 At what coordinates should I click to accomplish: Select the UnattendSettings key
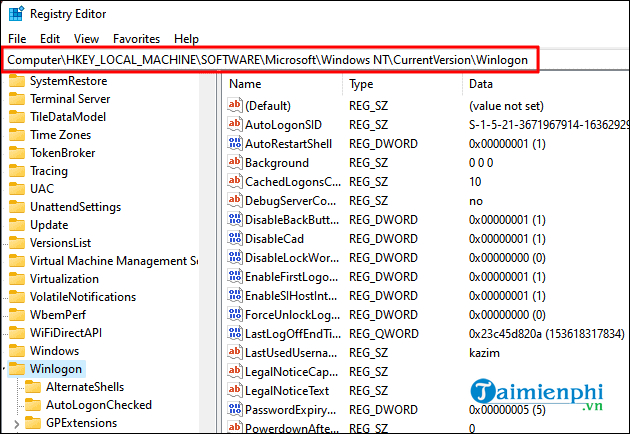(76, 207)
